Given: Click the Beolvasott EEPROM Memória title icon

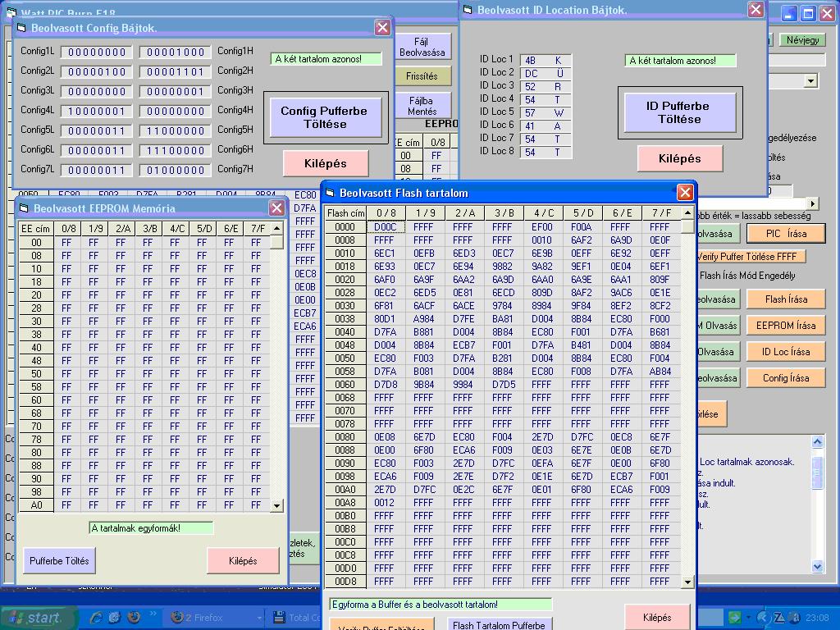Looking at the screenshot, I should click(x=24, y=208).
